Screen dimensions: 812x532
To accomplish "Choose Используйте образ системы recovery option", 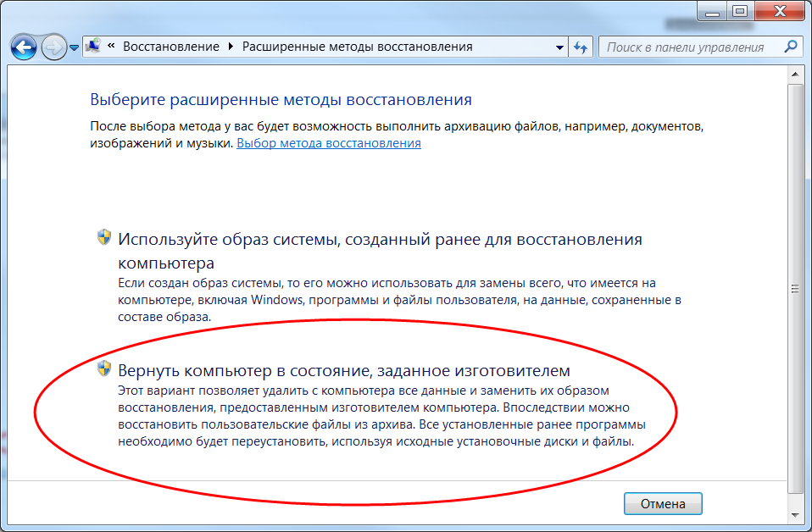I will 380,251.
